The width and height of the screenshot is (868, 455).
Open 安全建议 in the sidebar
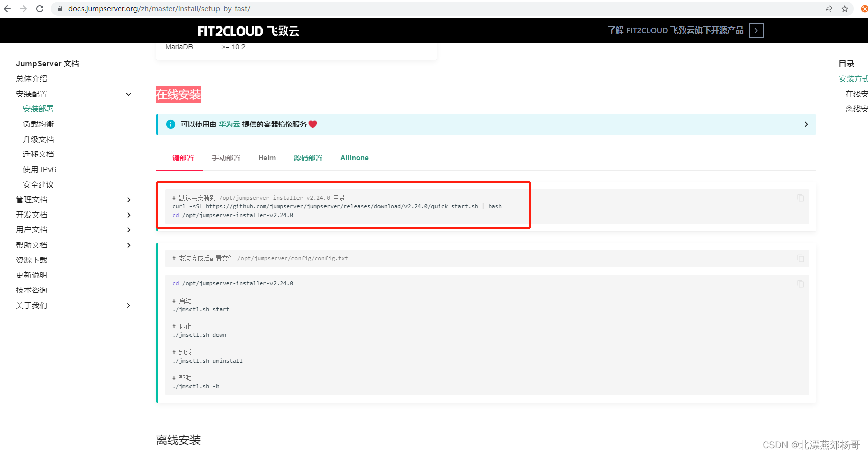click(x=38, y=185)
